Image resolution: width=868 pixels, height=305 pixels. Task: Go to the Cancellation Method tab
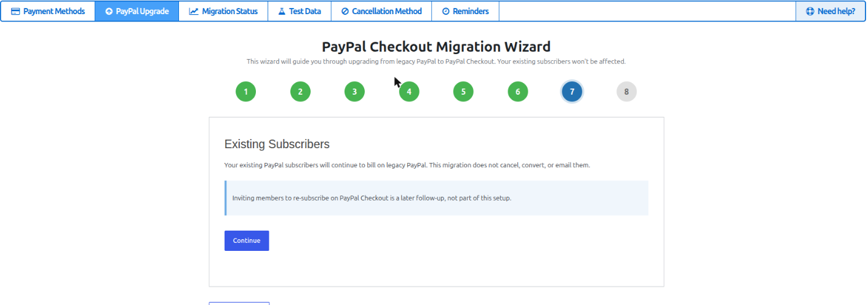(381, 11)
